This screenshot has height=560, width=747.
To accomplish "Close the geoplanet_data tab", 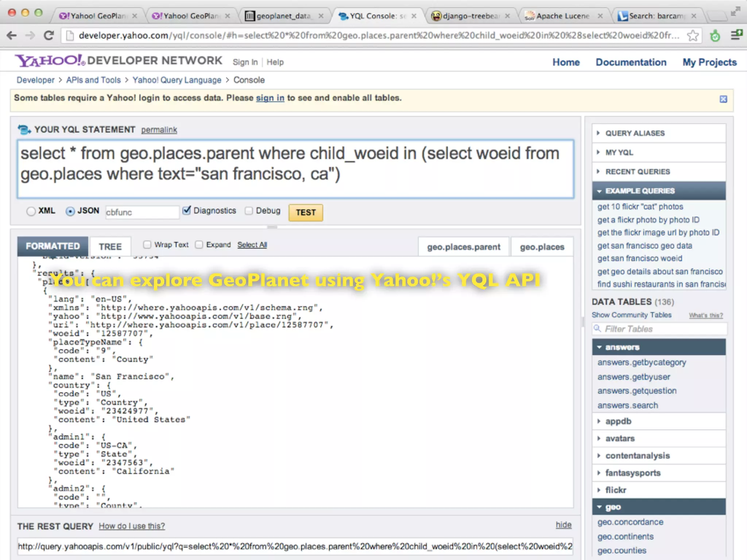I will (321, 16).
